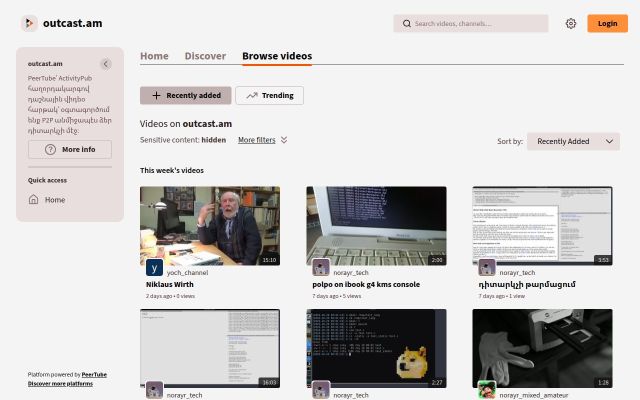This screenshot has height=400, width=640.
Task: Open the doge terminal video thumbnail
Action: pos(376,348)
